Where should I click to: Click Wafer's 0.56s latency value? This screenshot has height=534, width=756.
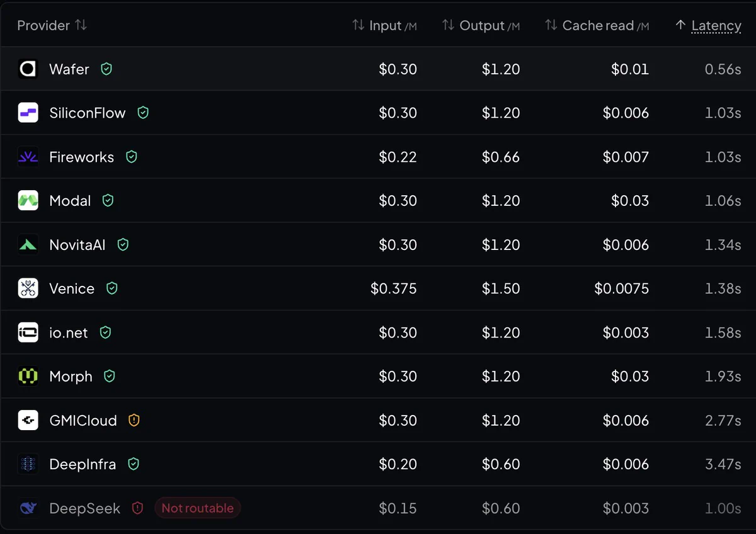click(723, 69)
